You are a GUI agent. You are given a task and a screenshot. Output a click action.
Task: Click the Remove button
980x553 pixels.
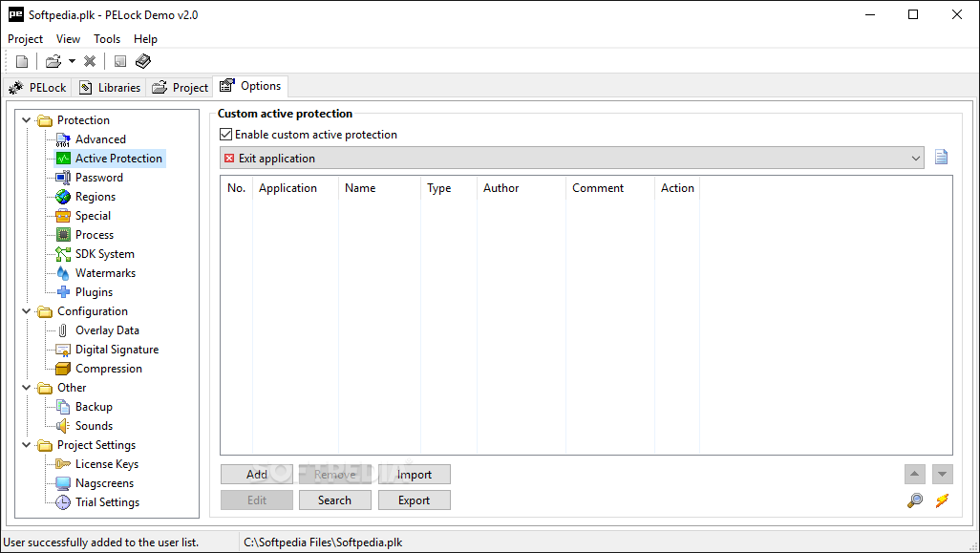pyautogui.click(x=335, y=475)
